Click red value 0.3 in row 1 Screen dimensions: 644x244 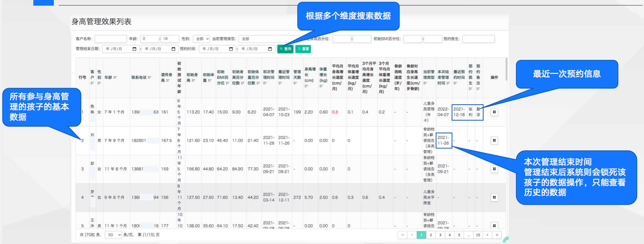(335, 112)
